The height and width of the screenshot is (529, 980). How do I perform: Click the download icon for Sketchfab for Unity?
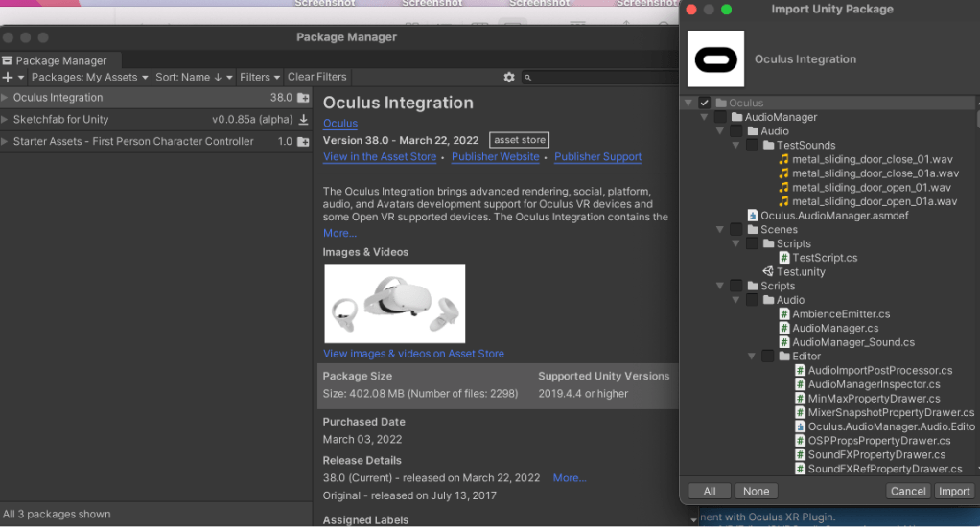[x=303, y=120]
